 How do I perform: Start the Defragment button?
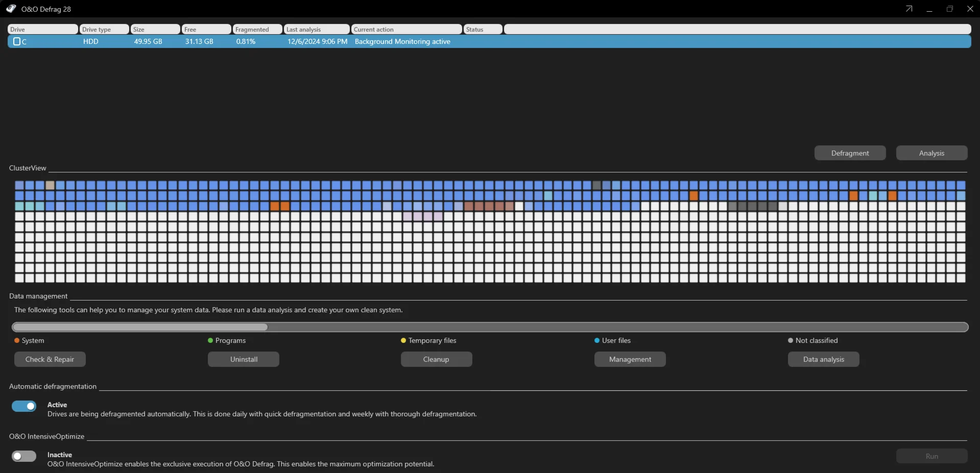point(850,153)
